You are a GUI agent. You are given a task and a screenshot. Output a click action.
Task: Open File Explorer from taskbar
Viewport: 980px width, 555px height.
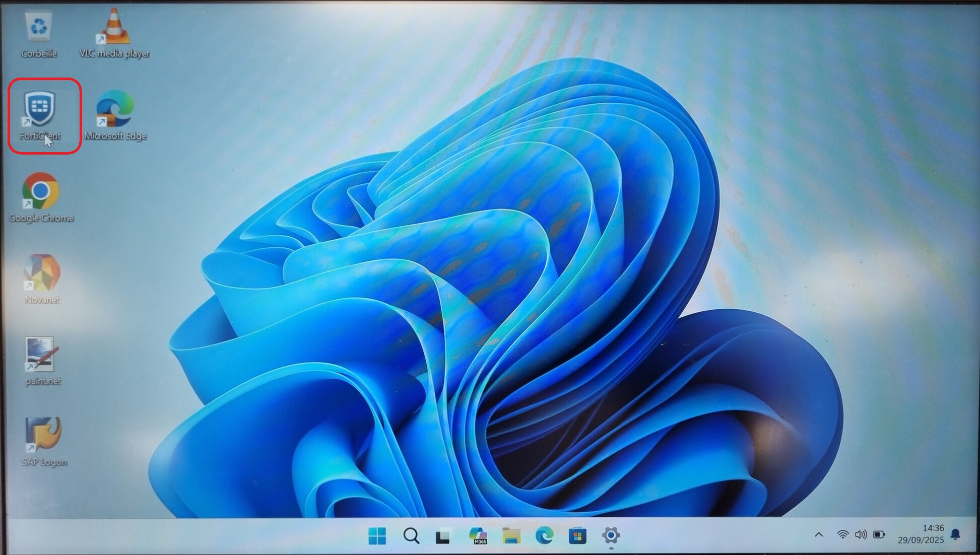pyautogui.click(x=511, y=536)
